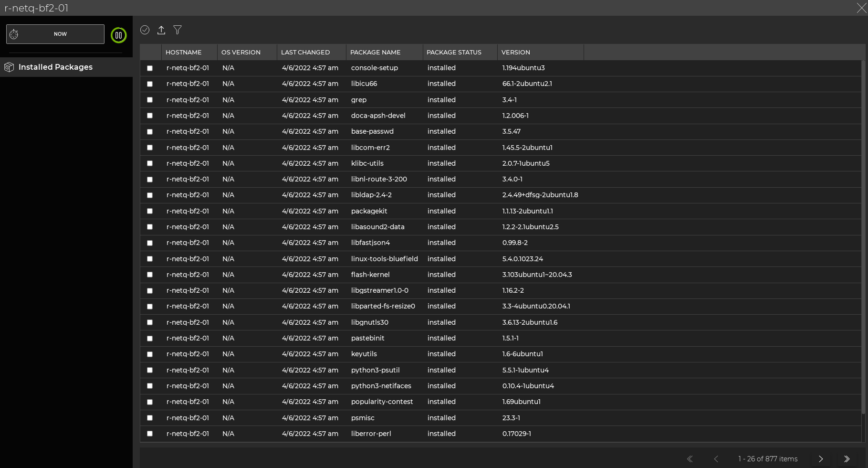
Task: Click the green pause circle button
Action: pyautogui.click(x=118, y=35)
